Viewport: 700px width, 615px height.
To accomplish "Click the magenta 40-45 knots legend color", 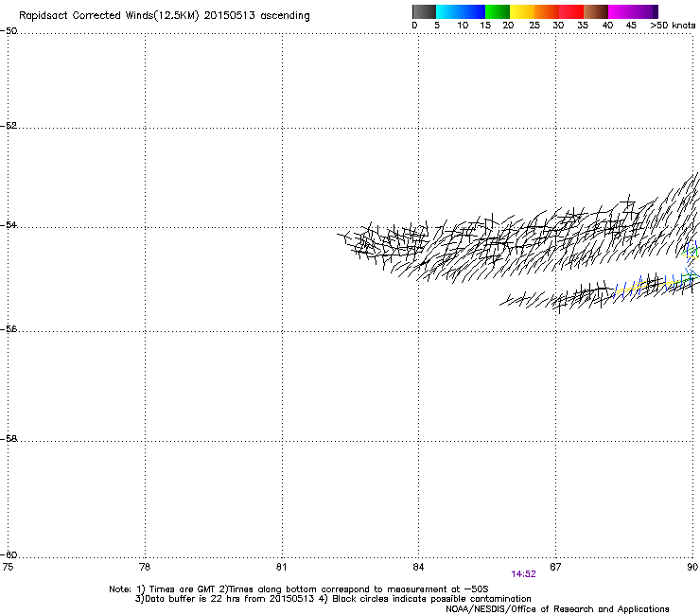I will coord(621,11).
